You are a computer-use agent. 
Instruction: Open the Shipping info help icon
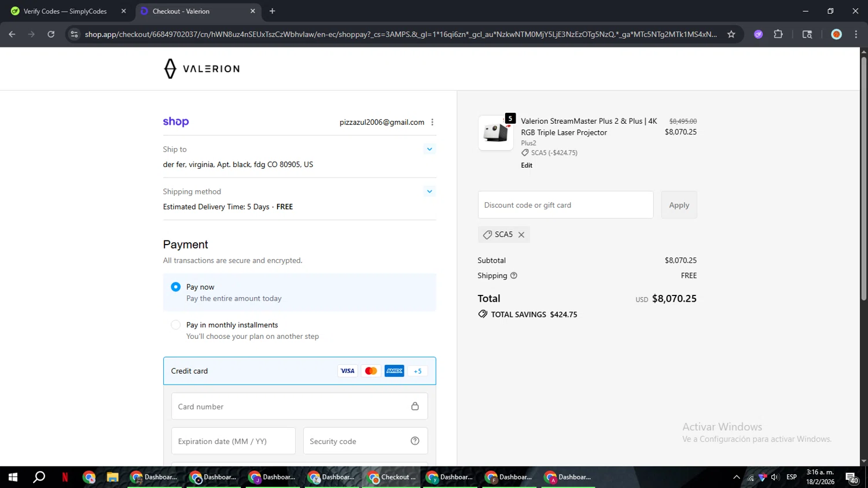point(513,276)
